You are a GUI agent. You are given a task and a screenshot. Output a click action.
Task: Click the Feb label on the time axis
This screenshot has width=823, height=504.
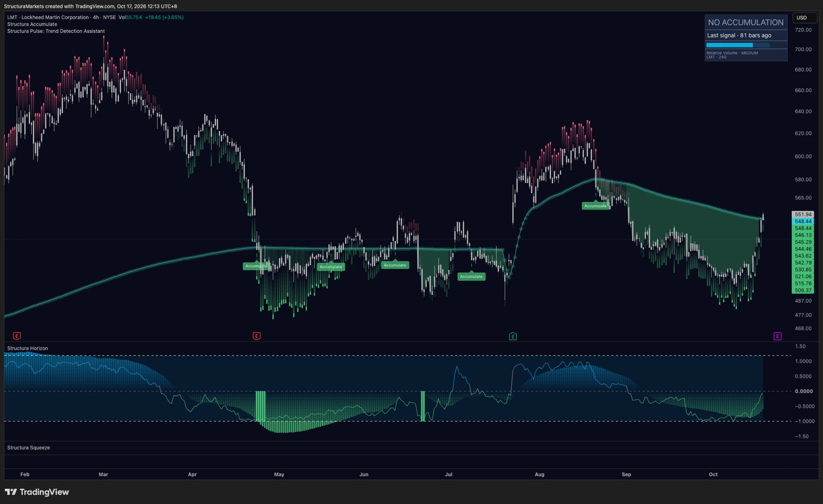[25, 474]
